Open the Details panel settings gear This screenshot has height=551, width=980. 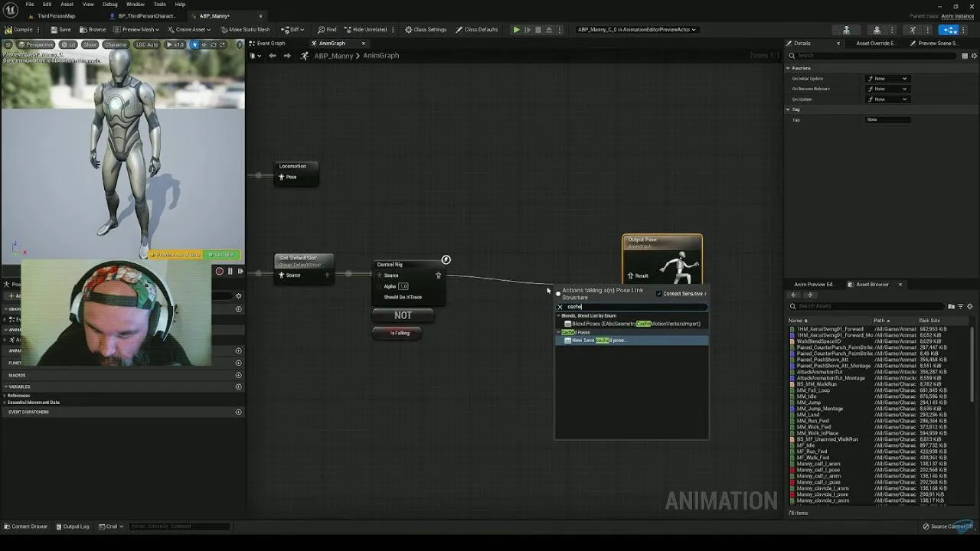click(973, 56)
